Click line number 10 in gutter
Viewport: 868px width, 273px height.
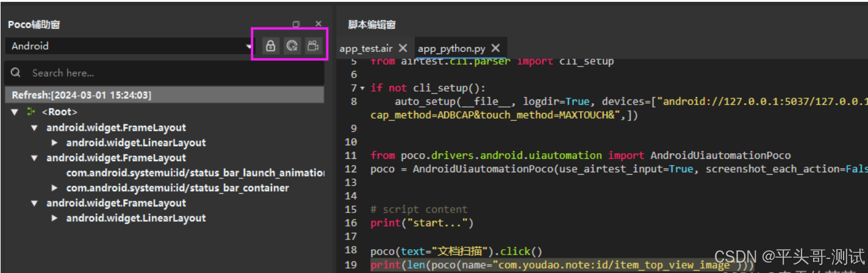pyautogui.click(x=351, y=142)
